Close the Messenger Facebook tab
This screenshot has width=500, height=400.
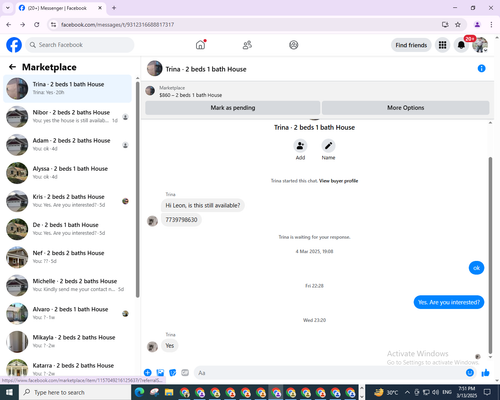(100, 8)
